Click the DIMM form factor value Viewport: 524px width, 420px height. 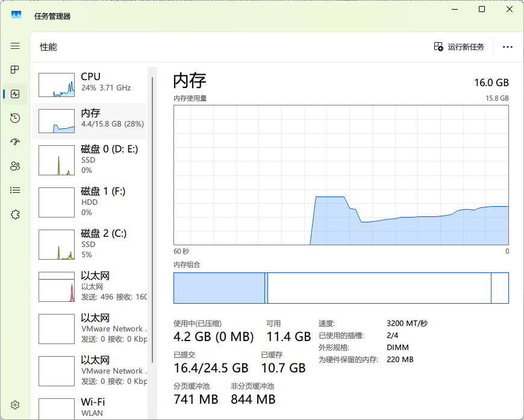pos(398,348)
